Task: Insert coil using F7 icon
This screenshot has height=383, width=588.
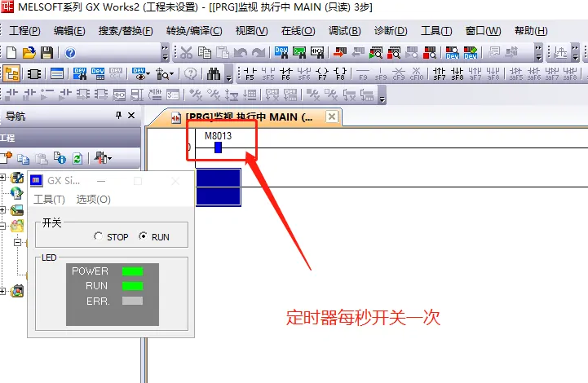Action: click(x=322, y=74)
